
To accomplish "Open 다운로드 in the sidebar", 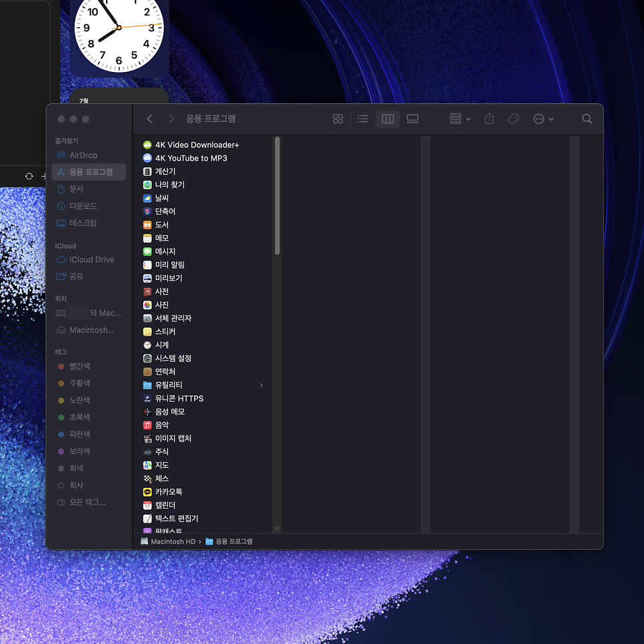I will (x=89, y=206).
